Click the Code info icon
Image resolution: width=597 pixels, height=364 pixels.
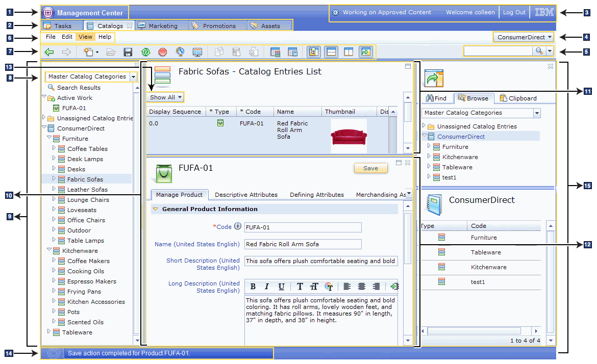point(238,226)
